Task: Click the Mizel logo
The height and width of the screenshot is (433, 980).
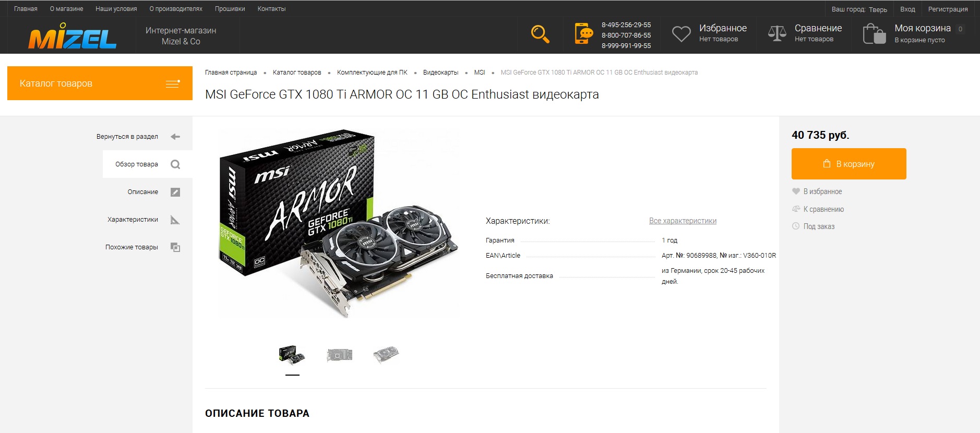Action: [x=73, y=36]
